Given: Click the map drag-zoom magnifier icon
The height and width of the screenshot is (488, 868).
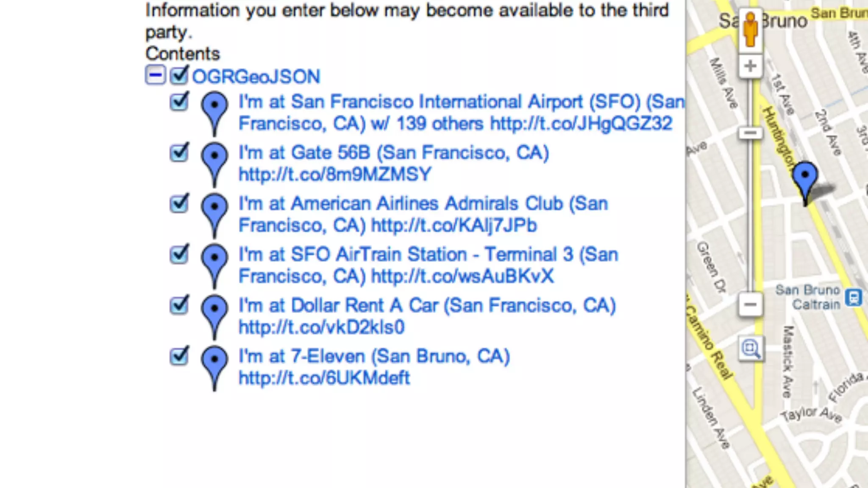Looking at the screenshot, I should click(751, 349).
